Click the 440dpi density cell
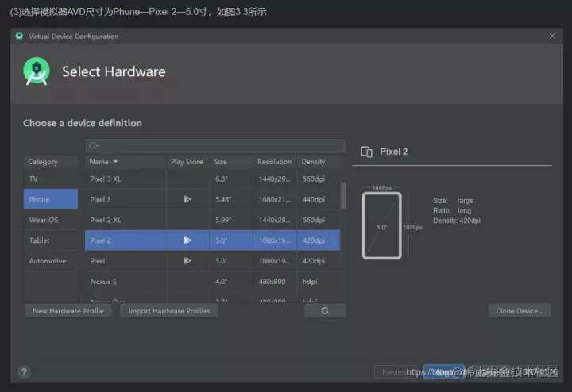Screen dimensions: 572x392 point(314,199)
